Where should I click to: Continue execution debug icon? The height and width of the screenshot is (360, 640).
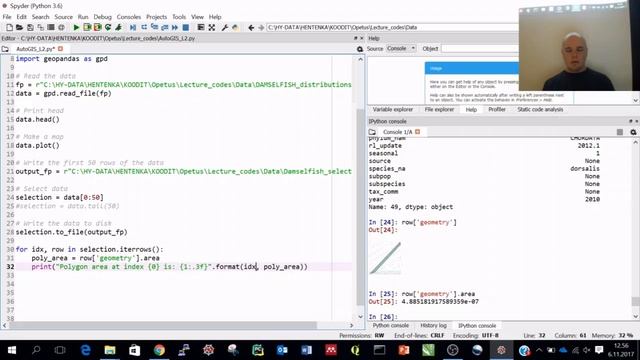click(175, 27)
